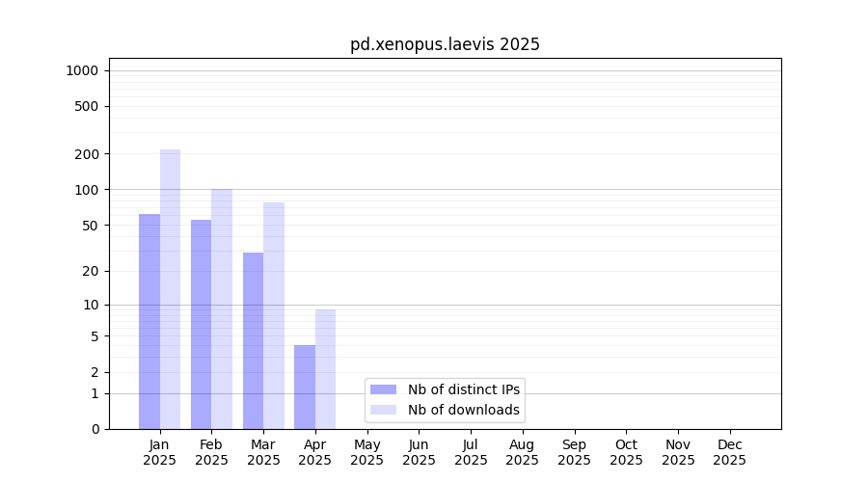Select the 'Nb of distinct IPs' legend label

pos(464,389)
